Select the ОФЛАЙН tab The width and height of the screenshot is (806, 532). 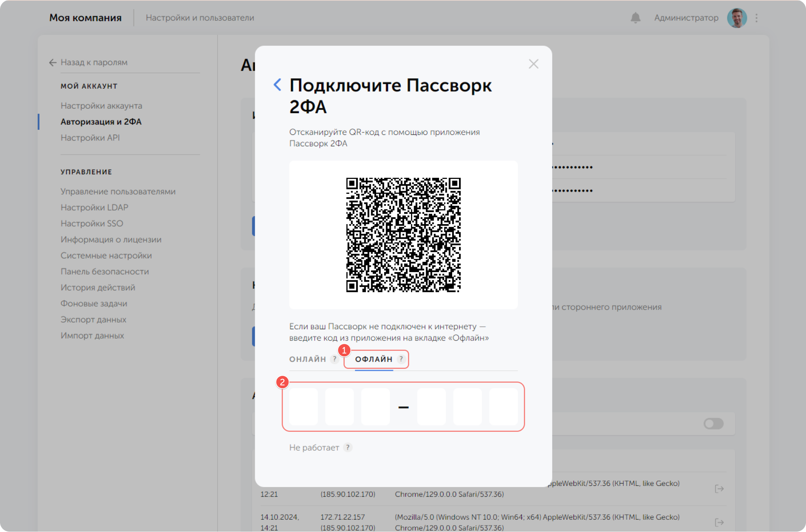tap(374, 359)
